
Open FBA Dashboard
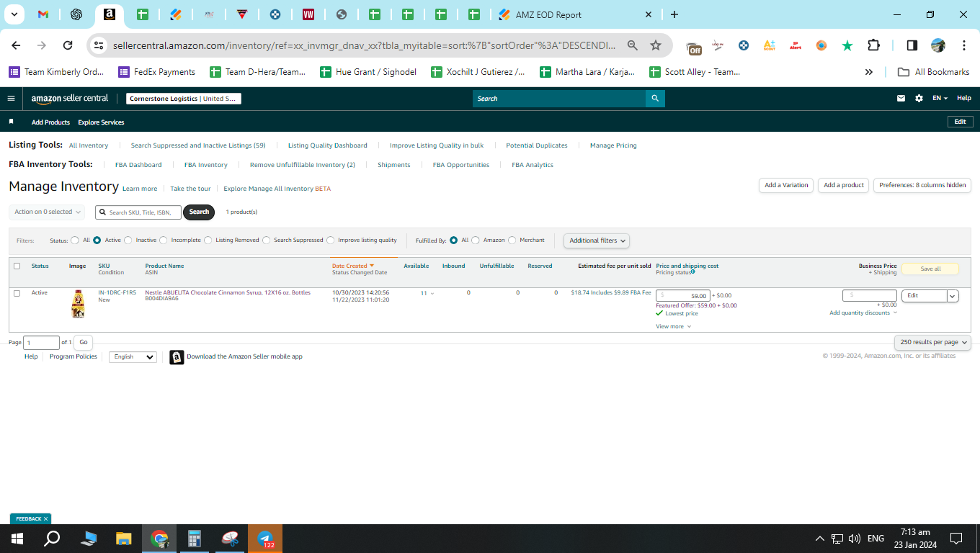coord(138,165)
